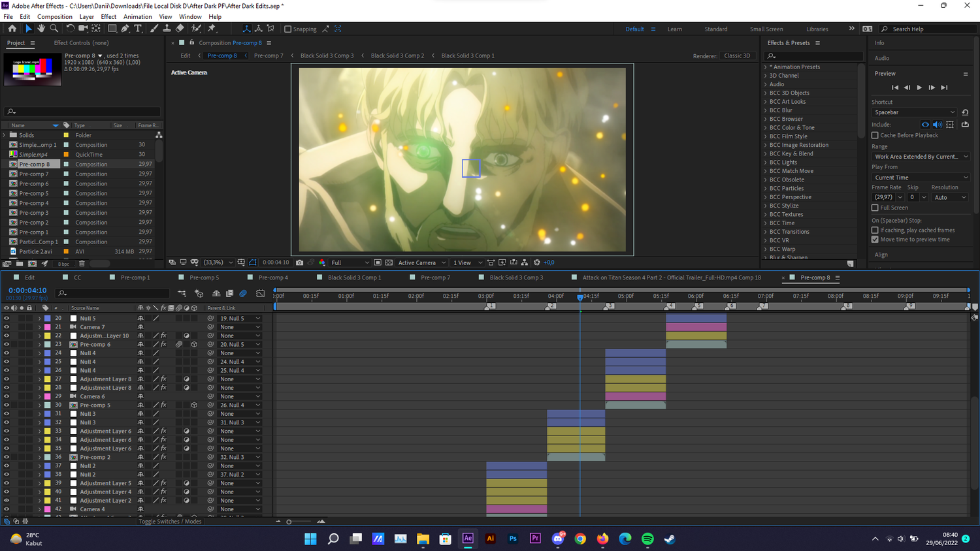980x551 pixels.
Task: Select the Puppet Pin tool
Action: coord(212,29)
